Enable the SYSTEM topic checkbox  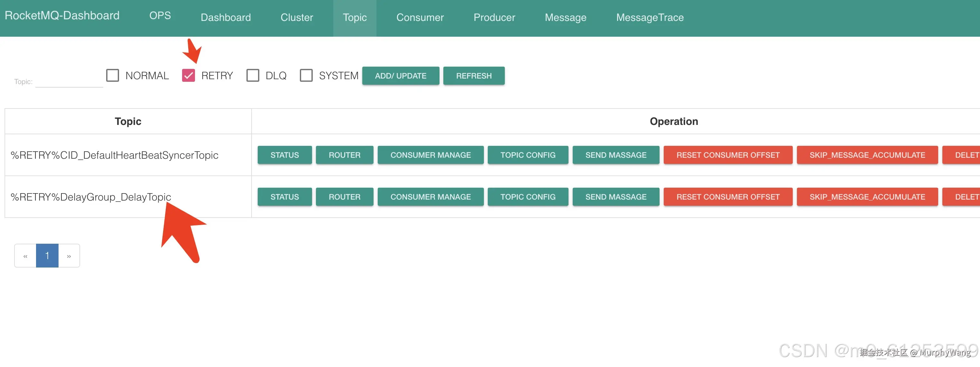point(306,75)
